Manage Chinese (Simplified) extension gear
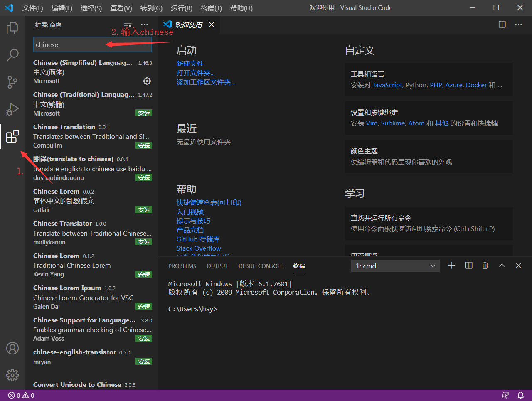 click(147, 81)
